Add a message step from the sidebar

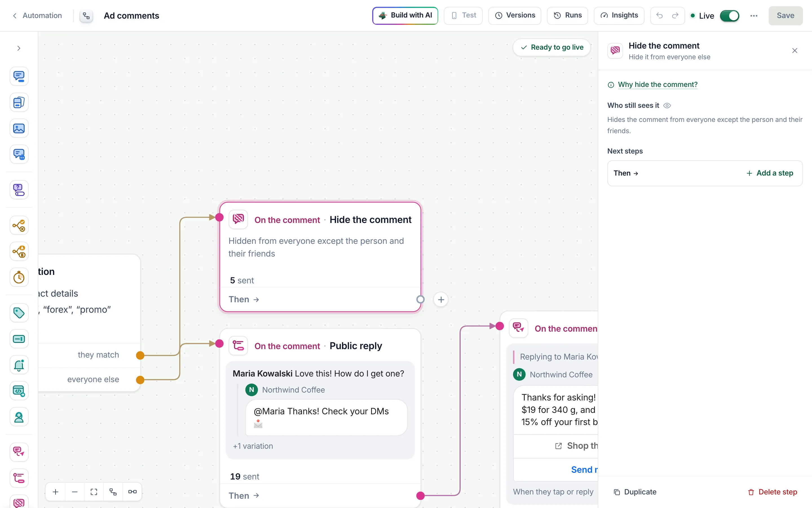(x=19, y=76)
